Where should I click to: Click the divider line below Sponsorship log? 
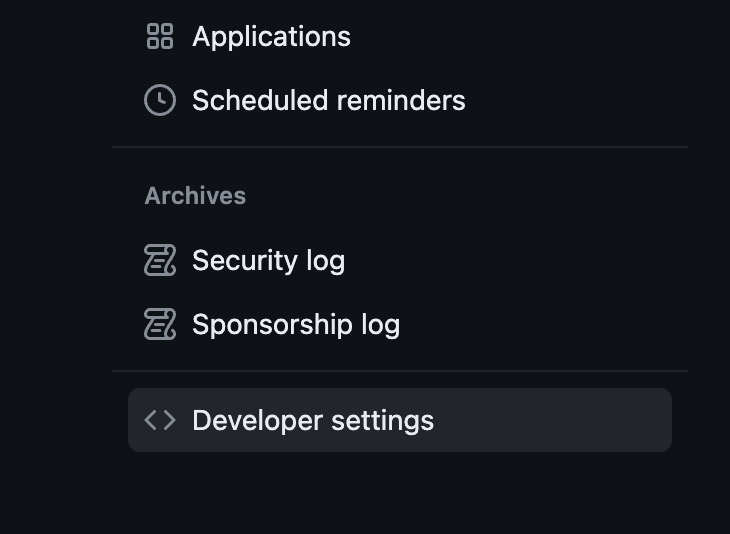[400, 371]
